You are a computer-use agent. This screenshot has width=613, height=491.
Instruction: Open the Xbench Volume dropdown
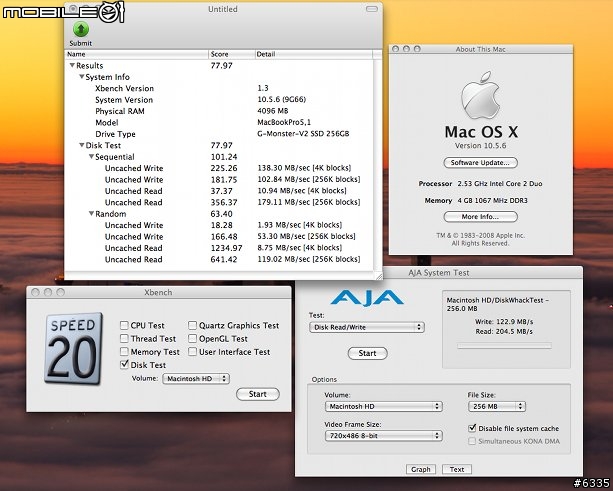click(196, 378)
